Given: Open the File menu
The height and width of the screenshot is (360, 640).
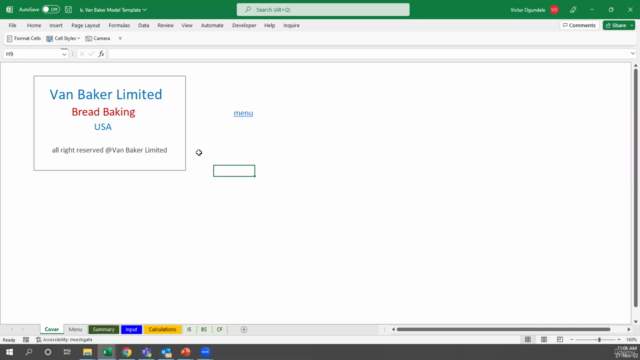Looking at the screenshot, I should coord(13,25).
